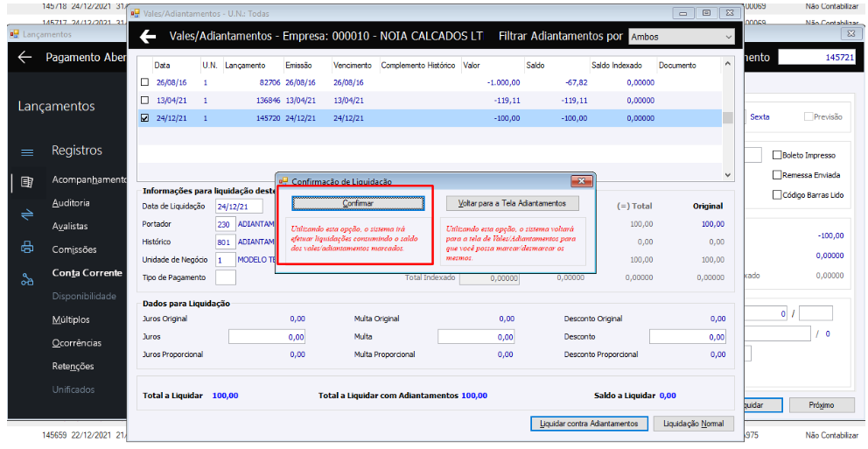Click the transfer arrows sidebar icon

click(27, 214)
